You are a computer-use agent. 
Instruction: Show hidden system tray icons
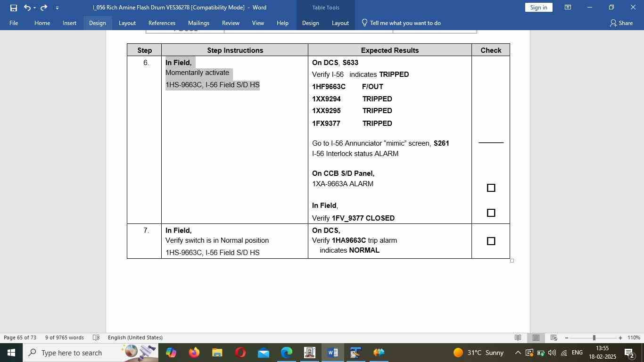[518, 353]
